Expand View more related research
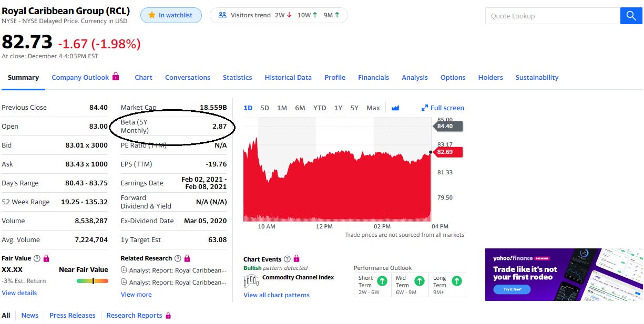 point(136,295)
